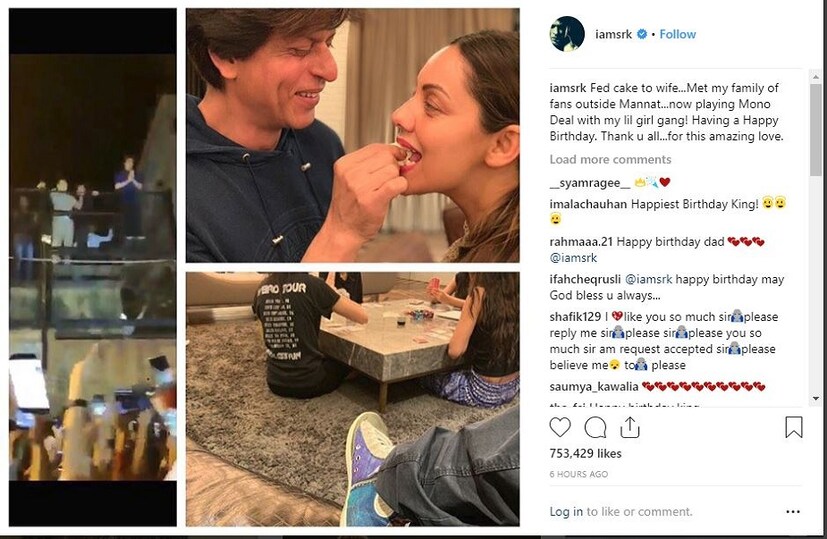View the 753,429 likes list
This screenshot has width=827, height=539.
pyautogui.click(x=585, y=454)
